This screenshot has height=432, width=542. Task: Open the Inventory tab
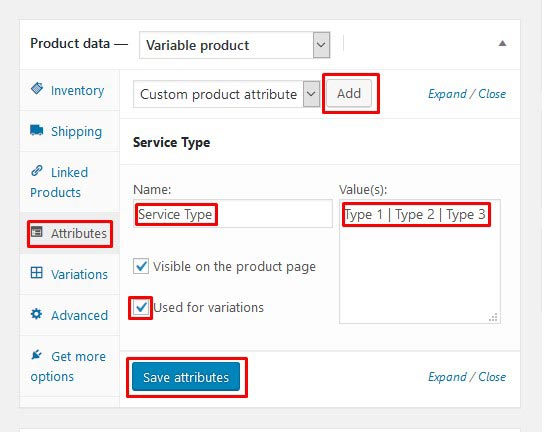(70, 90)
